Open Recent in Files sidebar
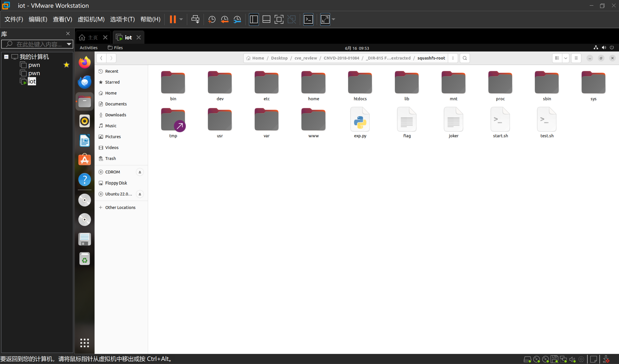 (x=121, y=71)
